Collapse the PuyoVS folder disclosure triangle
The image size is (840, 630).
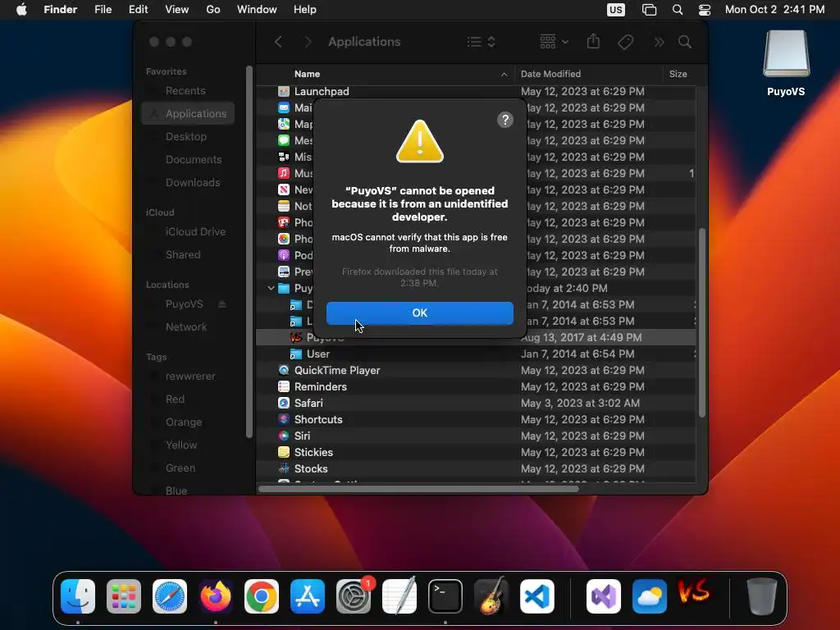(271, 288)
